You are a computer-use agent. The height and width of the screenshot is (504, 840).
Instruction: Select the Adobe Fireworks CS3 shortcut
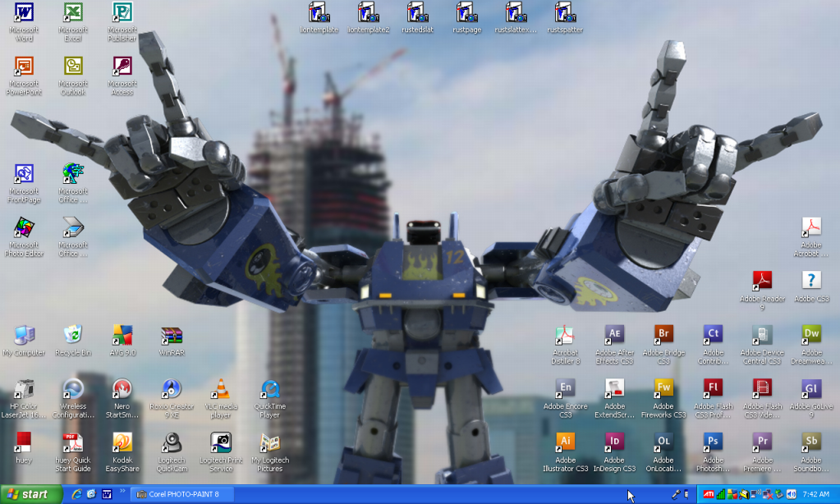click(663, 388)
